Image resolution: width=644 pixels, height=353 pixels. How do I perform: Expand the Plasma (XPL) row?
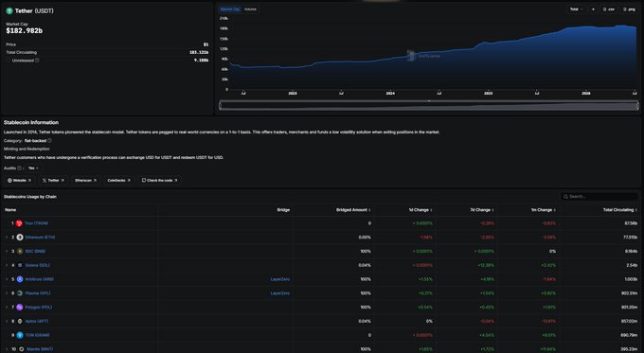pos(7,293)
